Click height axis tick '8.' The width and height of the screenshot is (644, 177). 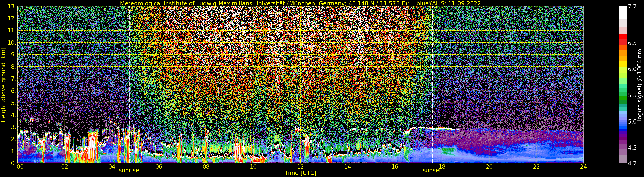point(14,67)
